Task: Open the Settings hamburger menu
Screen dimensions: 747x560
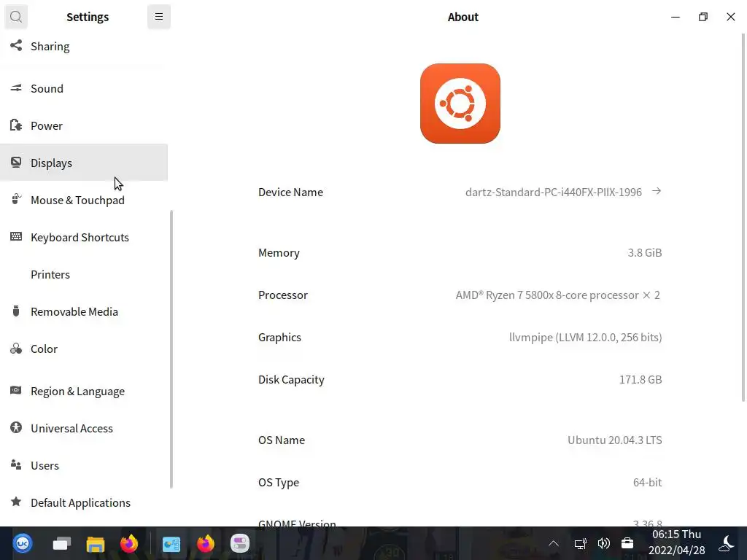Action: tap(158, 17)
